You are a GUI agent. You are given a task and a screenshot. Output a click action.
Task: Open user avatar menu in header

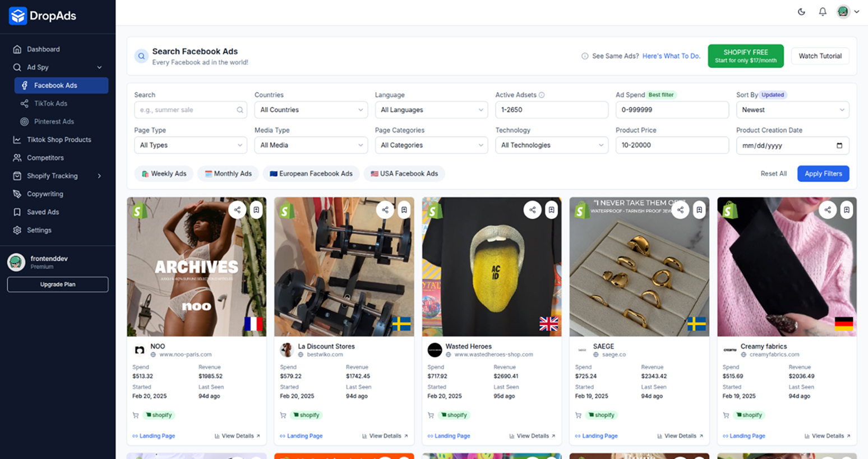[848, 12]
